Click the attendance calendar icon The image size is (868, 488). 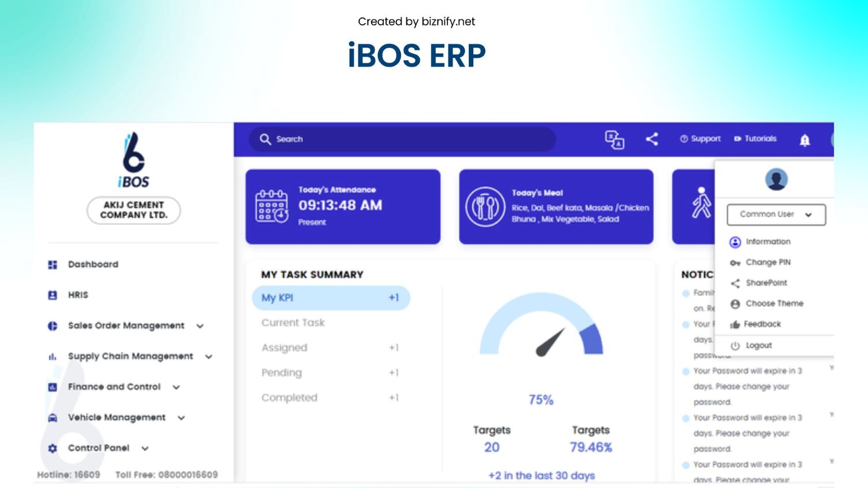pos(272,206)
